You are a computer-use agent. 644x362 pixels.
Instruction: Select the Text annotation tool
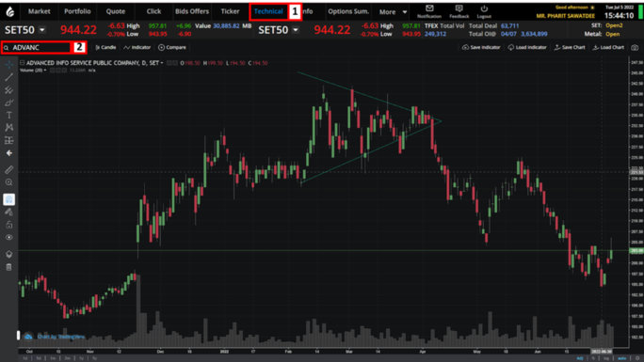point(9,116)
